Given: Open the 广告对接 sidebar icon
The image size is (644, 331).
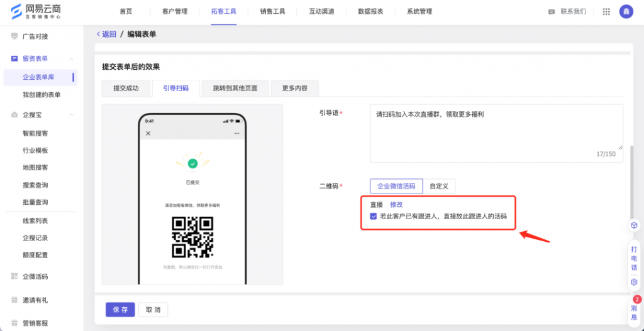Looking at the screenshot, I should coord(14,36).
